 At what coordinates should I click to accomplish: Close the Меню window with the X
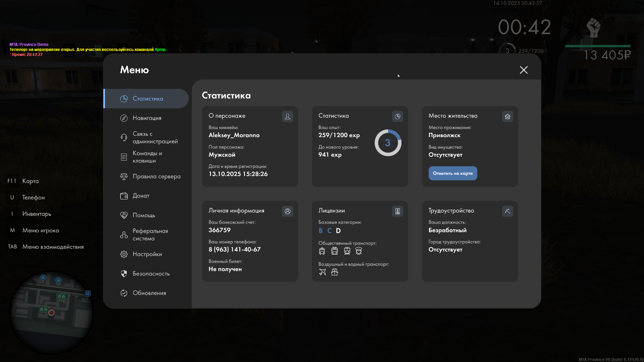524,70
